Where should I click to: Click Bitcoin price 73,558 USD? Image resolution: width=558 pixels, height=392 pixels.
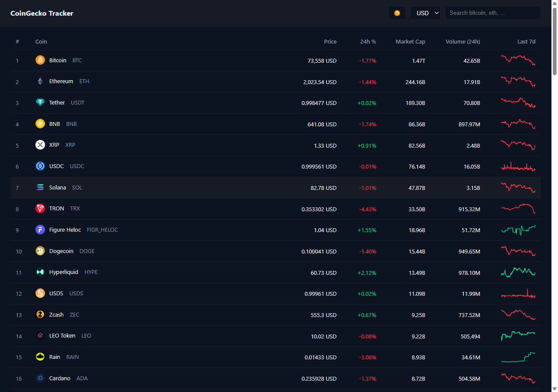pos(322,61)
